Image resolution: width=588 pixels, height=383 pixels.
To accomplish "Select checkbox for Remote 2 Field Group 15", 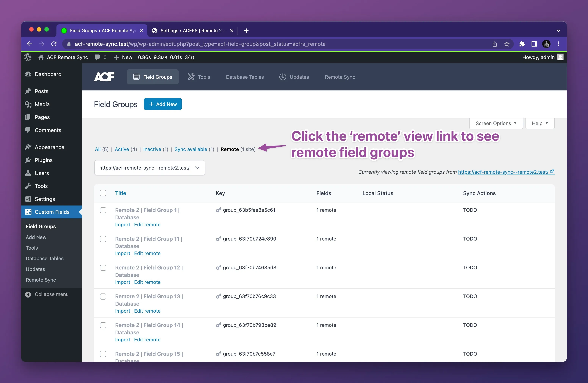I will click(103, 354).
